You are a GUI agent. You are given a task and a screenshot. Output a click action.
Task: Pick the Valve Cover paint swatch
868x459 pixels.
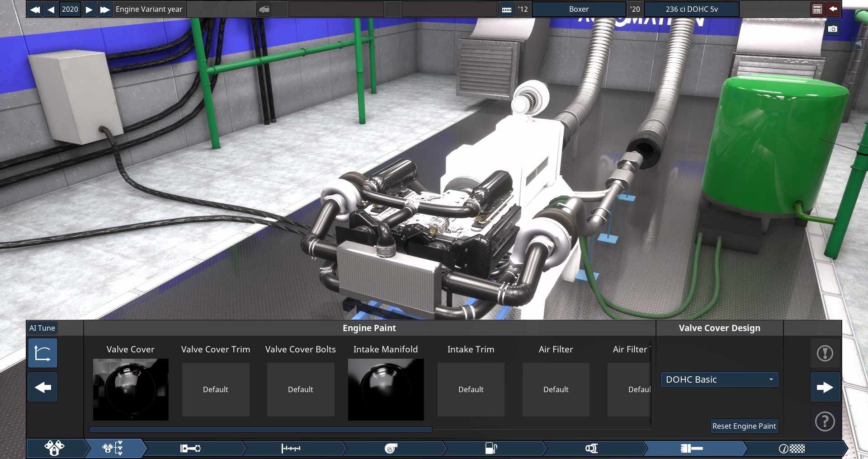pos(131,389)
